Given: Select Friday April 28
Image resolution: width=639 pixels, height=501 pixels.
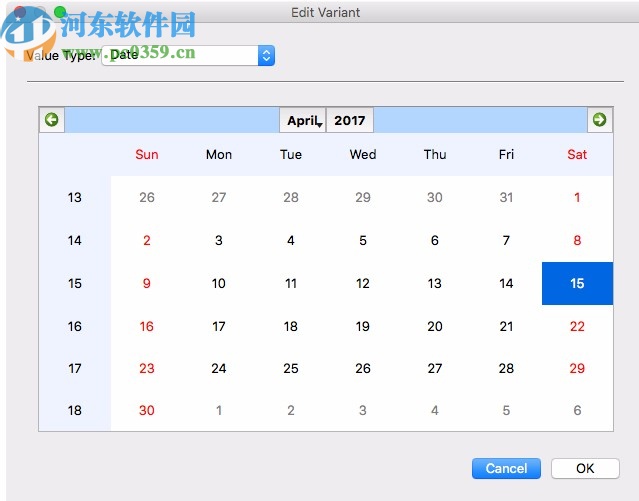Looking at the screenshot, I should pyautogui.click(x=506, y=369).
